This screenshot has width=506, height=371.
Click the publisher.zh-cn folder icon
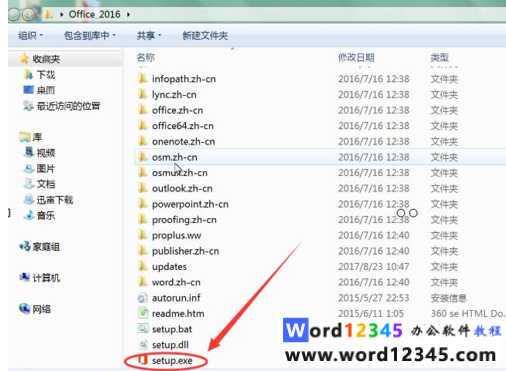pos(143,251)
